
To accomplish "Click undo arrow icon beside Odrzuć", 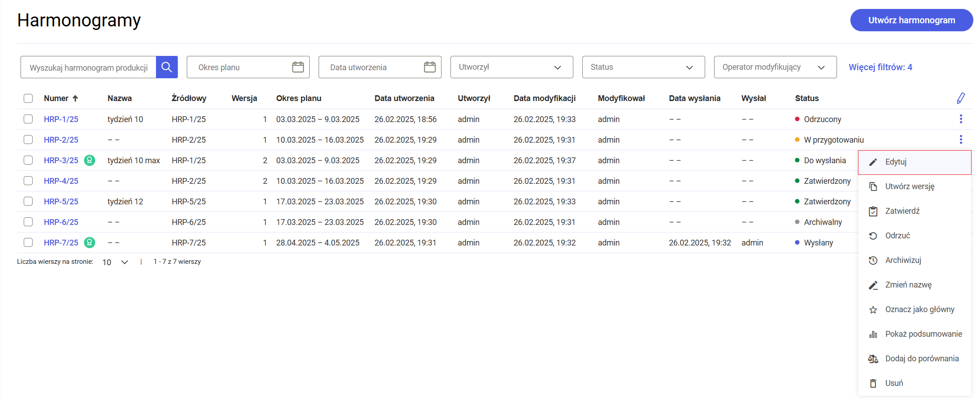I will 873,236.
